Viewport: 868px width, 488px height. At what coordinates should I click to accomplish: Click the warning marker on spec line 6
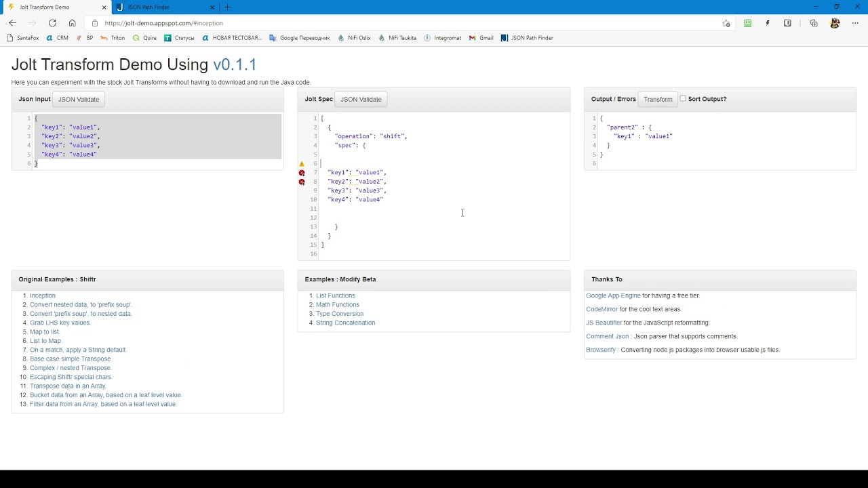(x=302, y=164)
